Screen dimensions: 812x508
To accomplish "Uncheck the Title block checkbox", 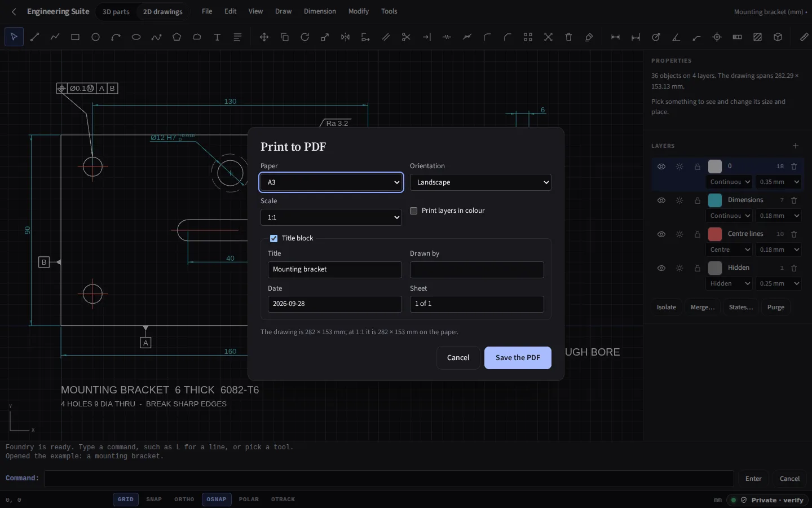I will point(273,238).
